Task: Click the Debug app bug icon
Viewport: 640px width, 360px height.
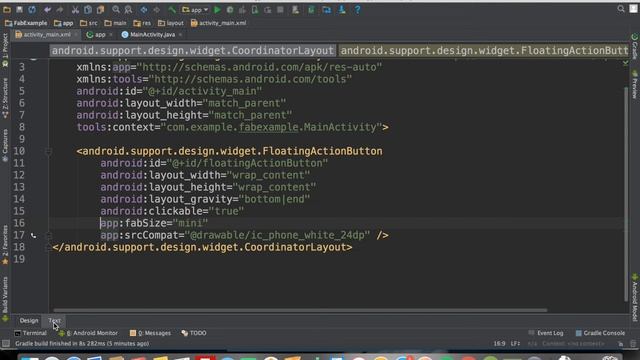Action: 230,9
